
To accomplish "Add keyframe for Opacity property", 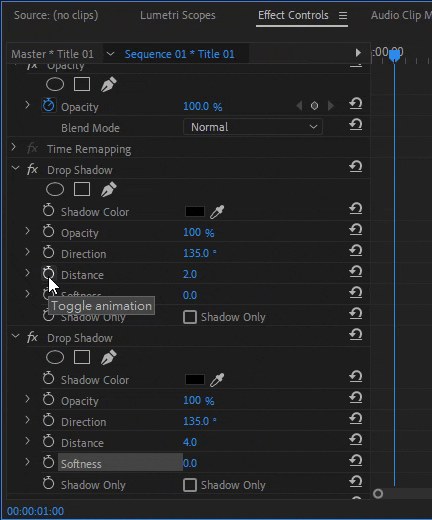I will pyautogui.click(x=314, y=106).
